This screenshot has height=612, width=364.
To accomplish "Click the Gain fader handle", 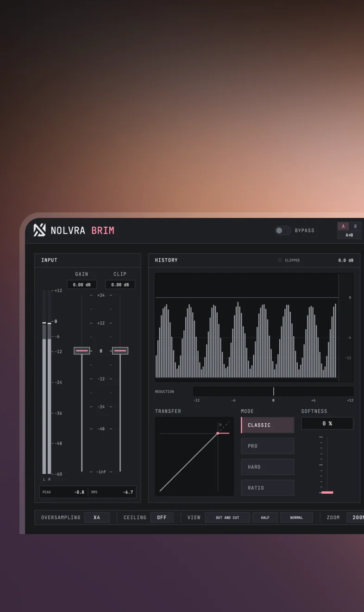I will pos(82,351).
